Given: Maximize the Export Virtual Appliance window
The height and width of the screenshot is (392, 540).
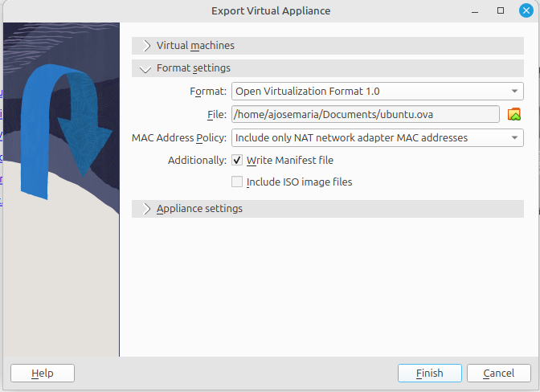Looking at the screenshot, I should (501, 10).
